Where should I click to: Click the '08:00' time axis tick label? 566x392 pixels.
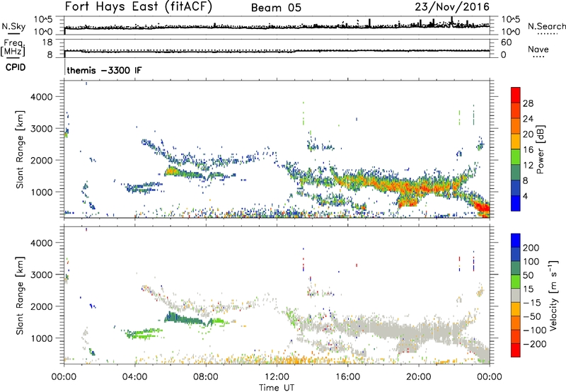pyautogui.click(x=206, y=377)
